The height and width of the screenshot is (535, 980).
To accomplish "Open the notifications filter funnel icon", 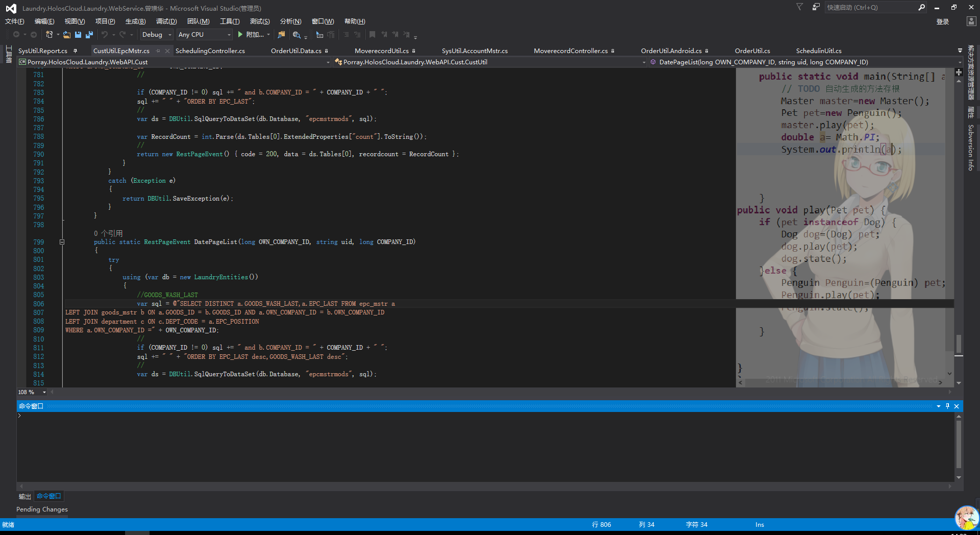I will tap(799, 7).
